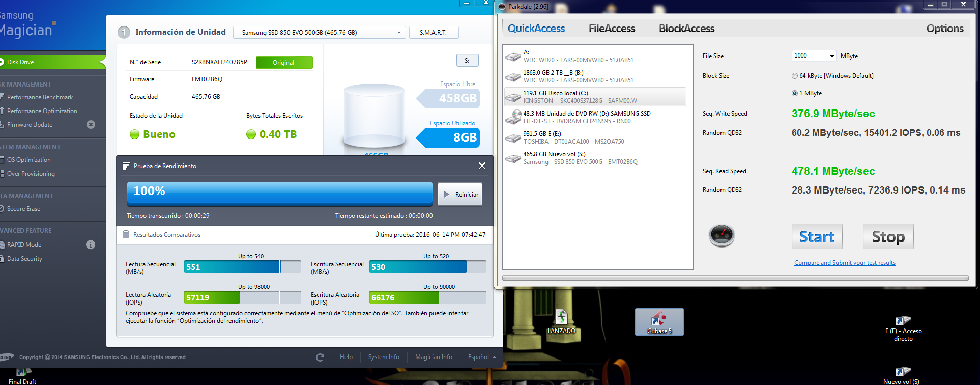Open the Compare and Submit your test results link
The image size is (980, 385).
pyautogui.click(x=845, y=263)
